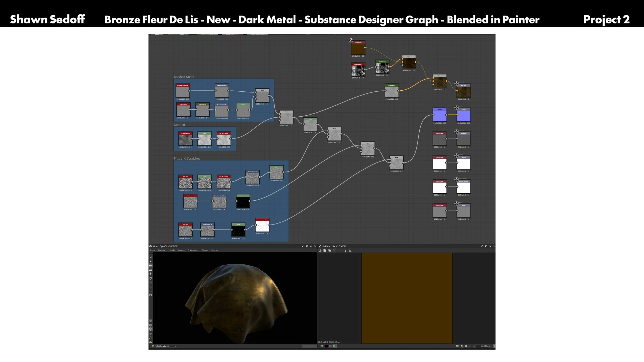Click the outlined cube icon in 3D view sidebar

[x=151, y=325]
